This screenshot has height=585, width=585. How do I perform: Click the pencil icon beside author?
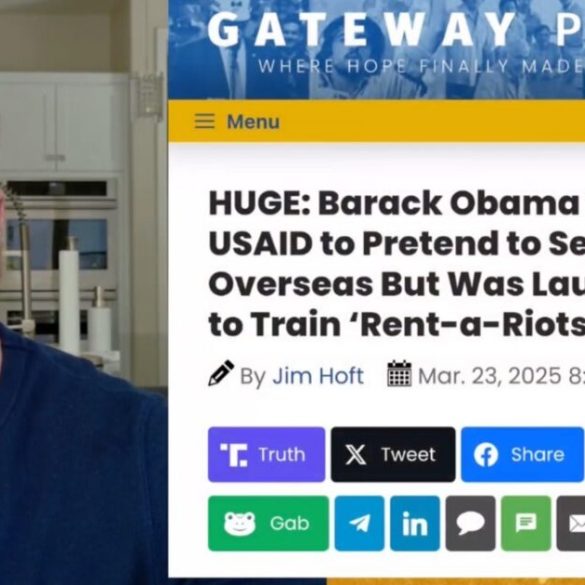pos(221,373)
